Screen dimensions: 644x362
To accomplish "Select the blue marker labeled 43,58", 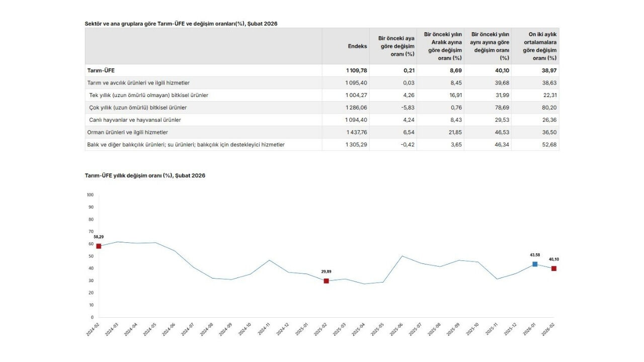I will point(535,264).
